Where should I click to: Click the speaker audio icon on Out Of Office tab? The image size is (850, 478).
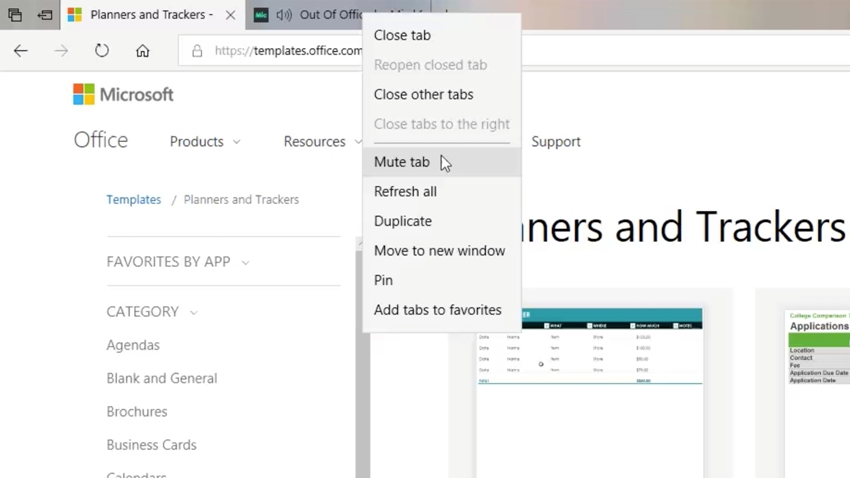[284, 15]
